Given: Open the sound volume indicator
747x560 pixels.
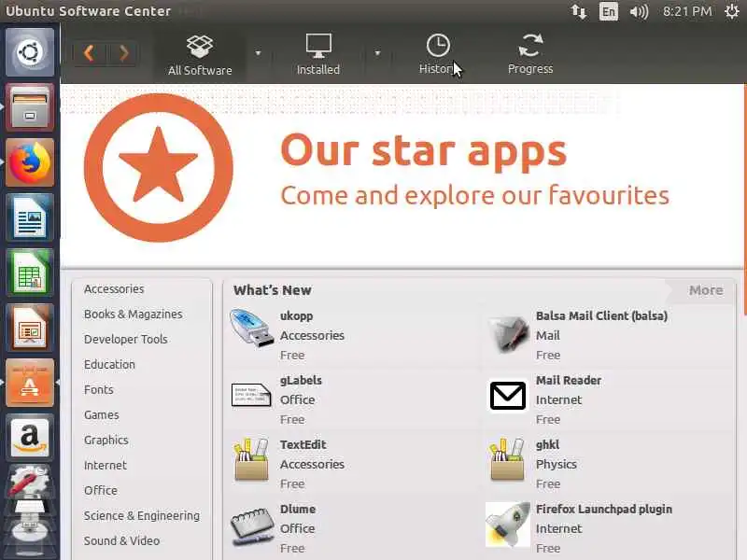Looking at the screenshot, I should click(639, 11).
